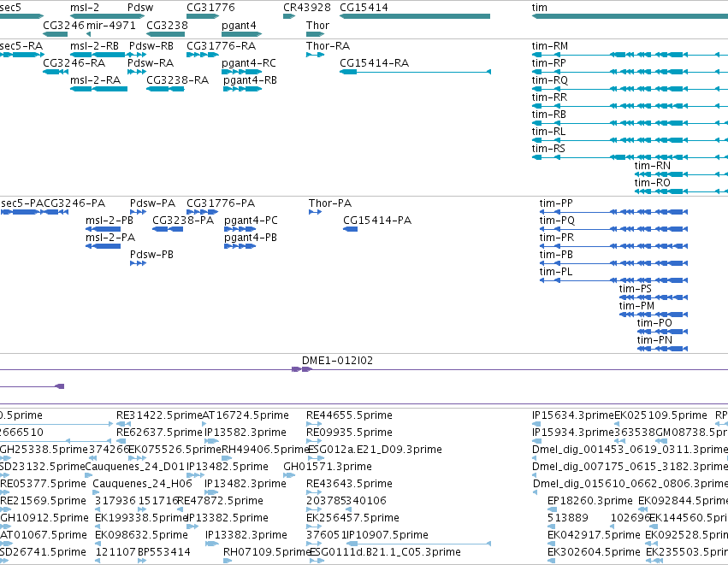
Task: Click the CG15414-RA transcript label
Action: 374,63
